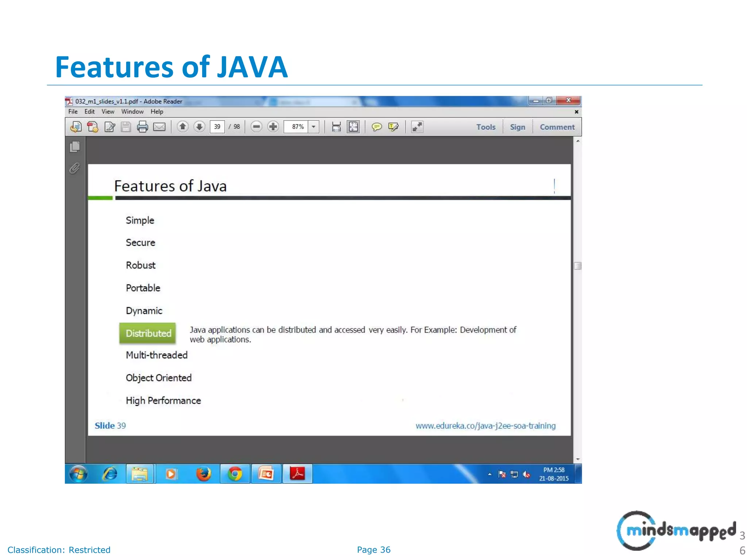Click the Simple feature text

click(x=140, y=221)
